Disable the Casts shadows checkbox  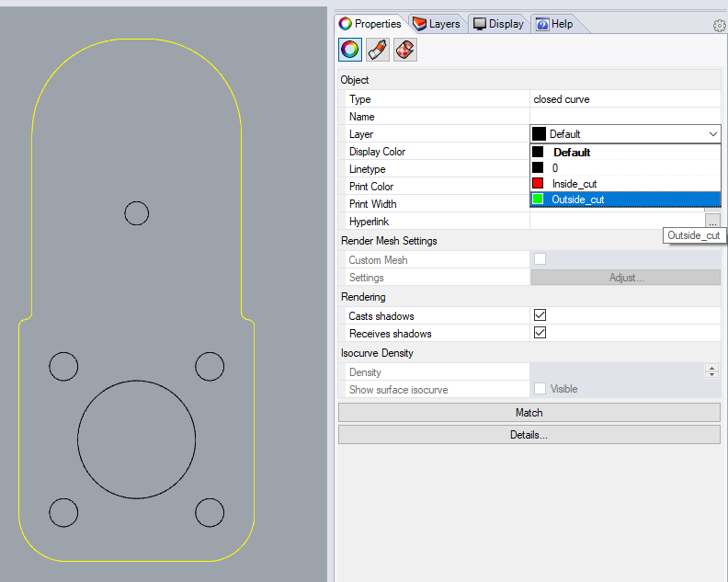540,315
